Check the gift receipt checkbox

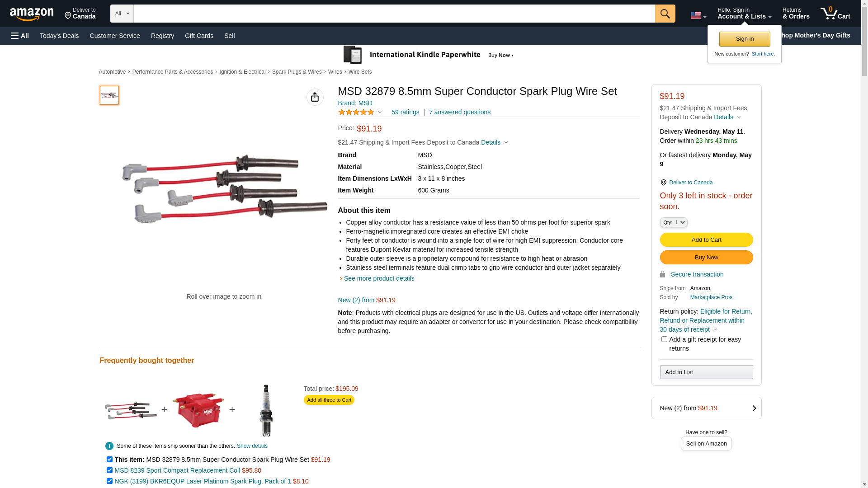(664, 339)
